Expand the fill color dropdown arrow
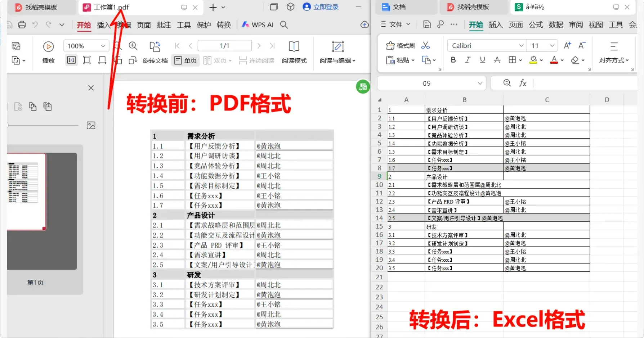Image resolution: width=644 pixels, height=338 pixels. (541, 60)
